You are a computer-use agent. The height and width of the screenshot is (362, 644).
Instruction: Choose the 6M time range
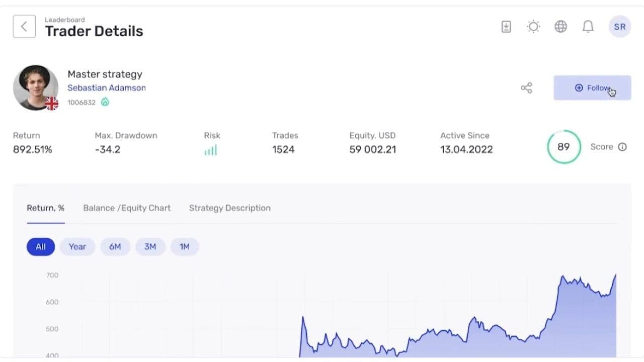(x=115, y=246)
